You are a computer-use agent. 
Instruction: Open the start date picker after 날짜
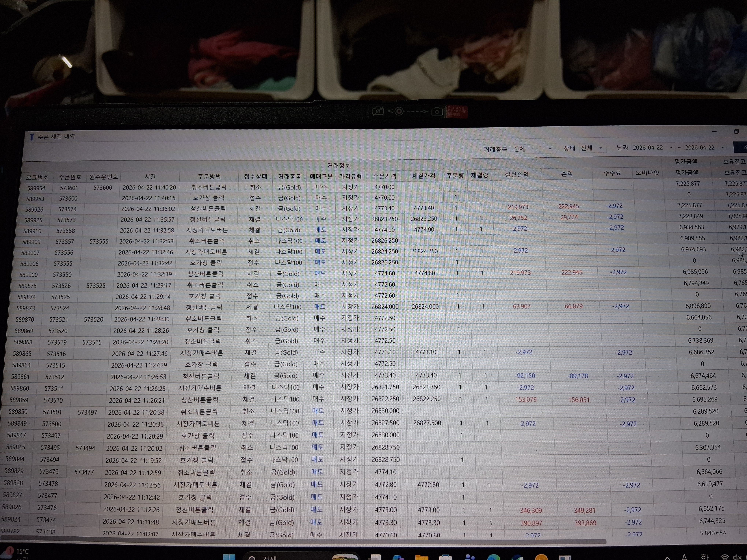653,148
